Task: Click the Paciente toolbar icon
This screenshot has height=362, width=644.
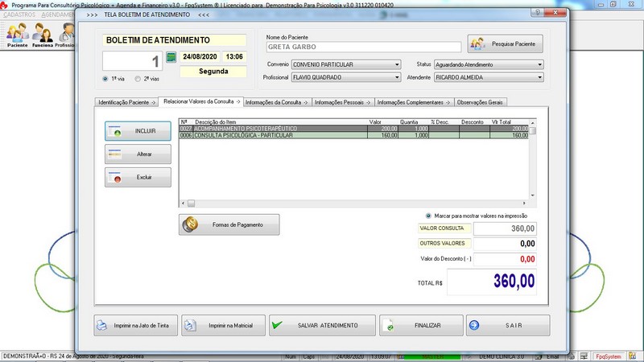Action: click(x=18, y=35)
